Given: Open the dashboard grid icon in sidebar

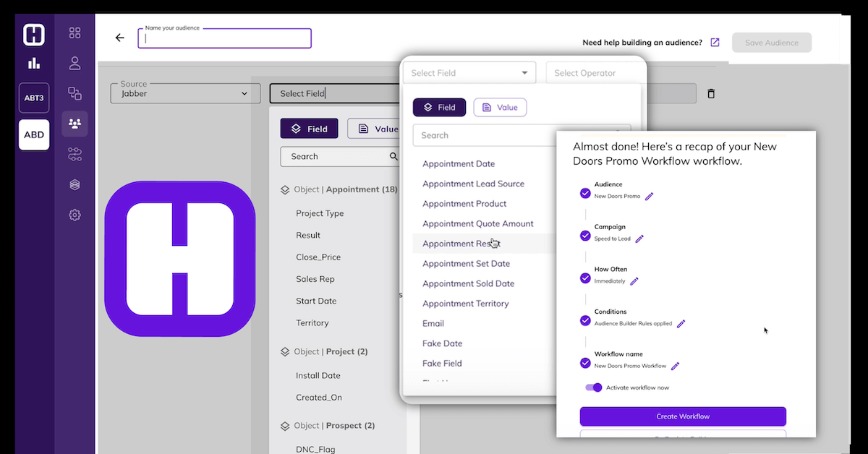Looking at the screenshot, I should coord(75,33).
